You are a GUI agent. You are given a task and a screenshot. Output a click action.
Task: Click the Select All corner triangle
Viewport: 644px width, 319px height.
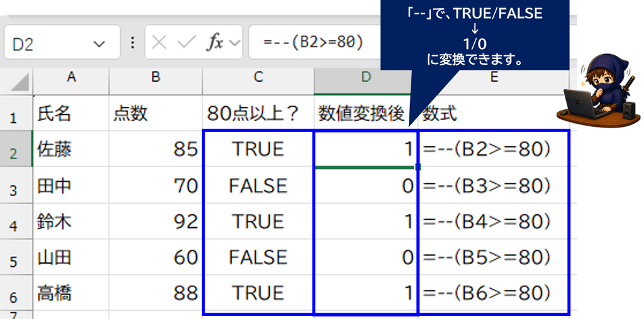pyautogui.click(x=18, y=81)
